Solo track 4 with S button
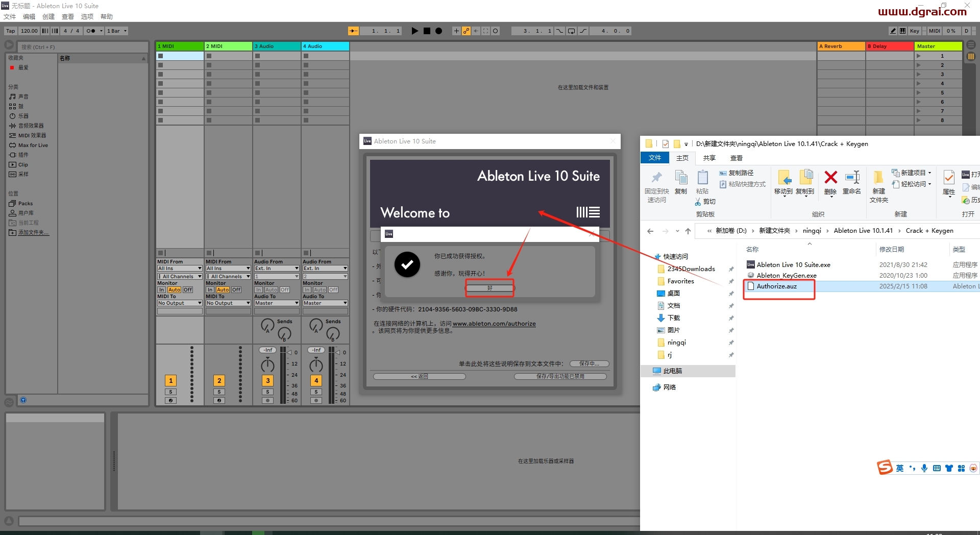 [x=316, y=392]
